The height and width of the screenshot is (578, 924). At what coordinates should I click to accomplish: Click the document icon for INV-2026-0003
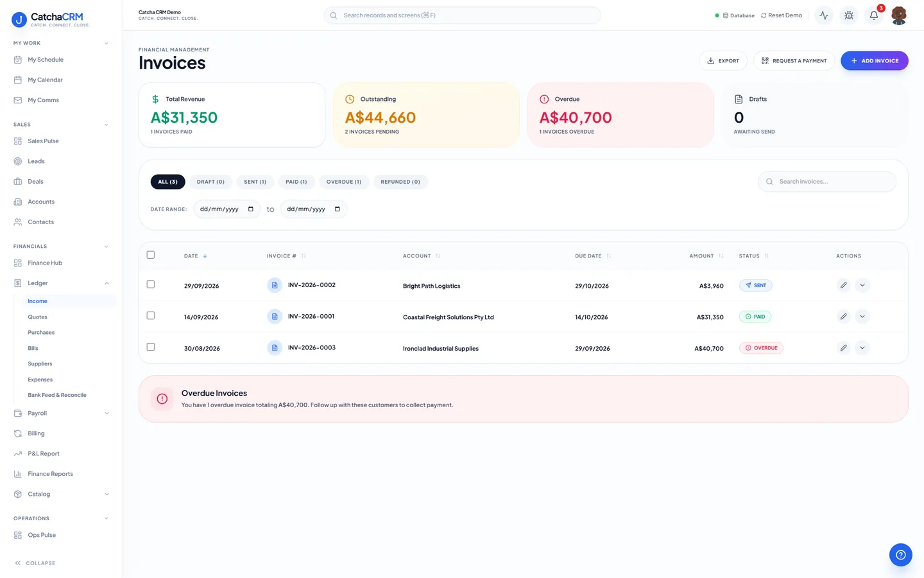pos(275,348)
